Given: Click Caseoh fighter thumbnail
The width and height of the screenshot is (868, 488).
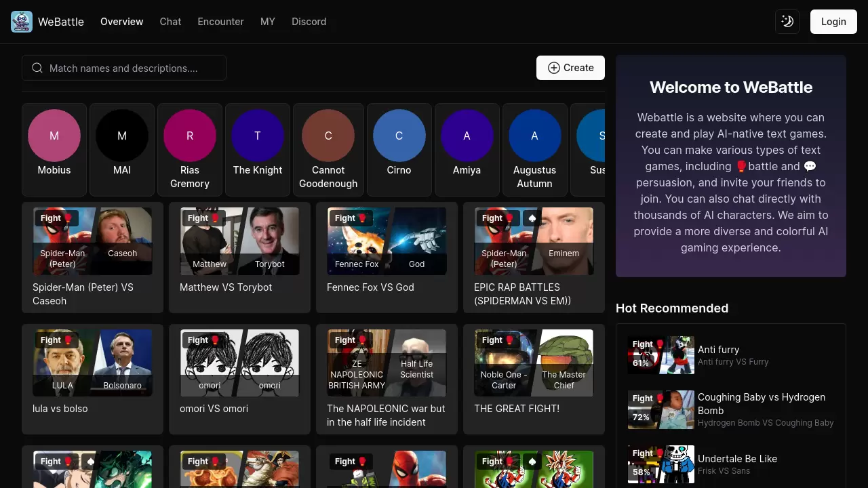Looking at the screenshot, I should (x=123, y=241).
